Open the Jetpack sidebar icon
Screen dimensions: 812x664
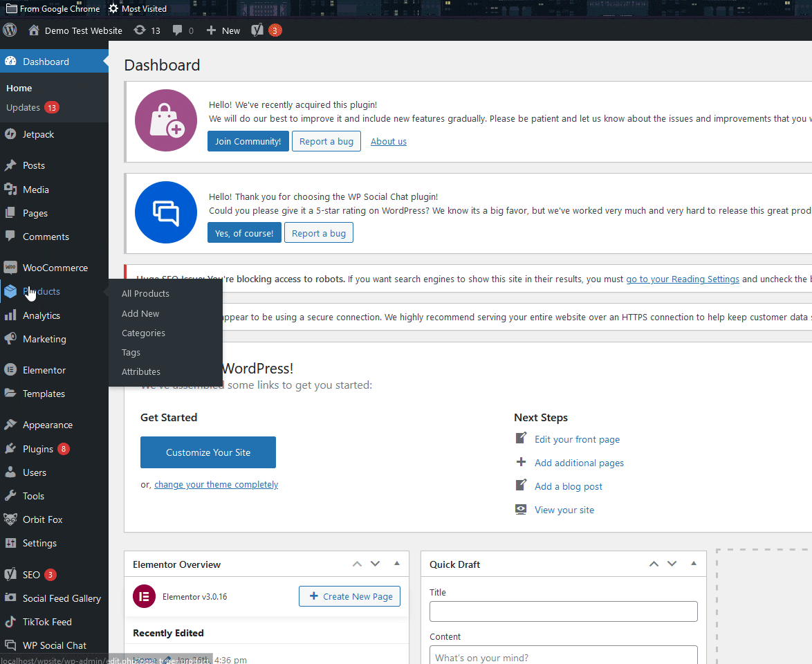10,133
